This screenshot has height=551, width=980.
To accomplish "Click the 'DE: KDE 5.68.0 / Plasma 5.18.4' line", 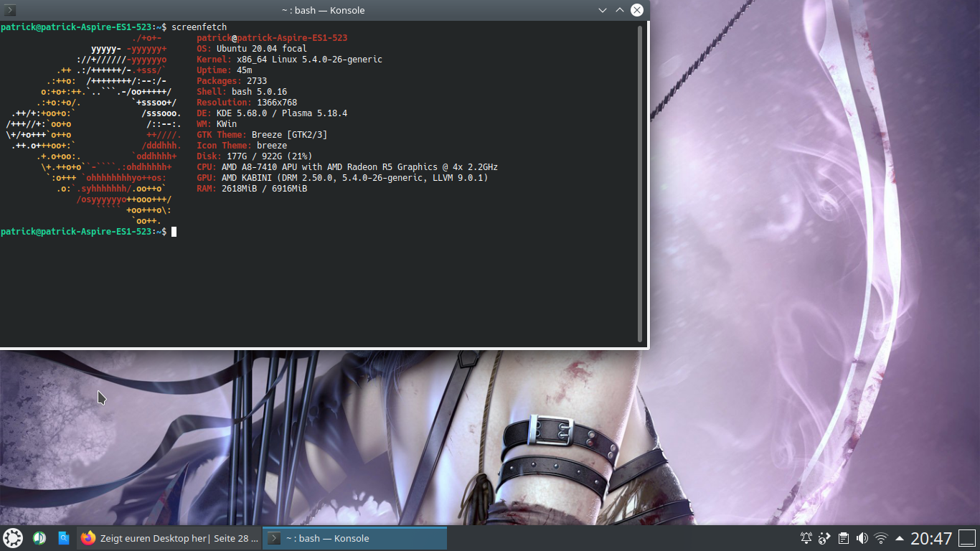I will (272, 113).
